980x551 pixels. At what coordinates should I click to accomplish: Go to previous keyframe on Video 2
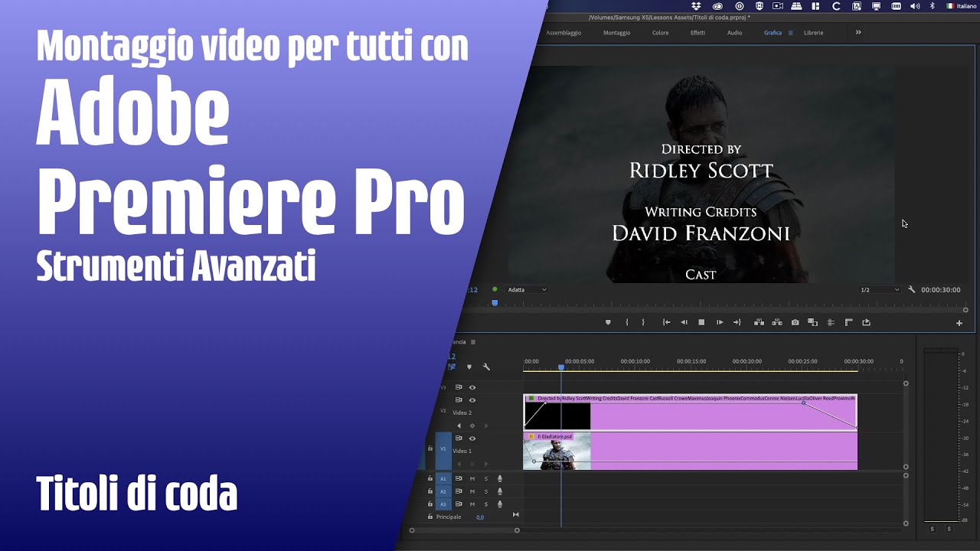(x=459, y=425)
